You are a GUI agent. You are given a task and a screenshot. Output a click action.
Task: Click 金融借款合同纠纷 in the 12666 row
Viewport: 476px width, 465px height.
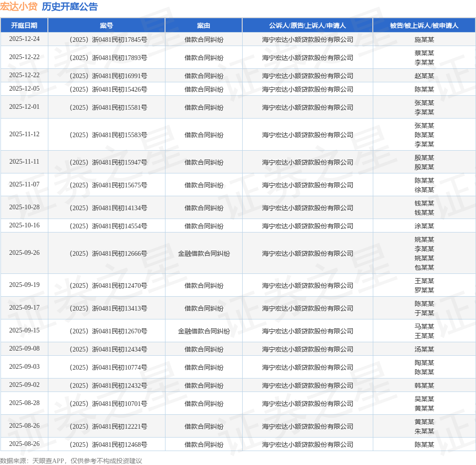(x=204, y=253)
